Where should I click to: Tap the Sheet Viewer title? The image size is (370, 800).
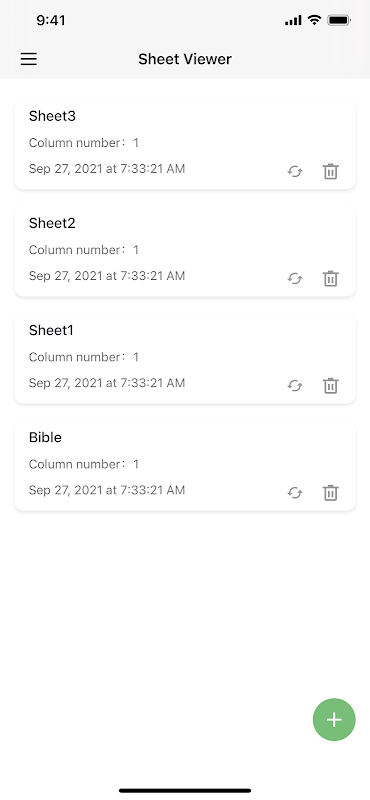[185, 59]
